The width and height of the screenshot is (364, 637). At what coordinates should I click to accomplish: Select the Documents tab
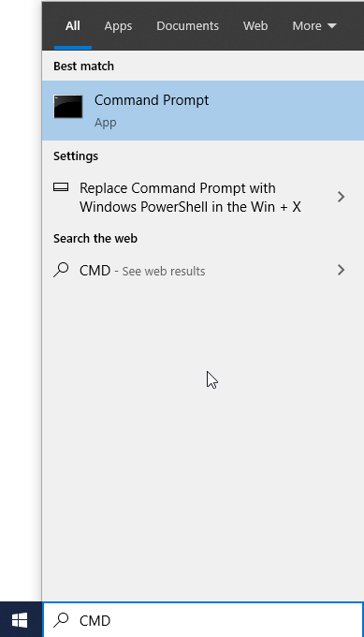(187, 26)
